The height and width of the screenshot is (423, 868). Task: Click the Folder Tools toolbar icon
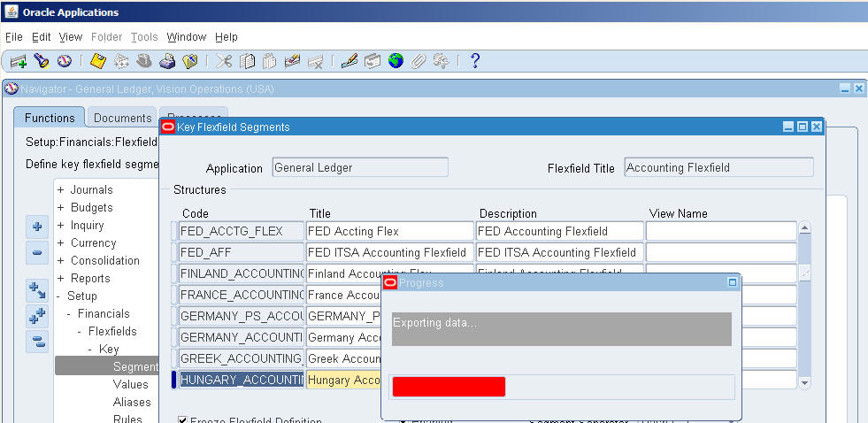(442, 61)
